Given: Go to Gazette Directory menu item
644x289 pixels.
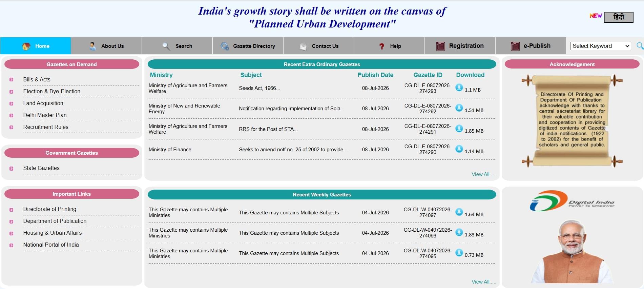Looking at the screenshot, I should tap(248, 46).
